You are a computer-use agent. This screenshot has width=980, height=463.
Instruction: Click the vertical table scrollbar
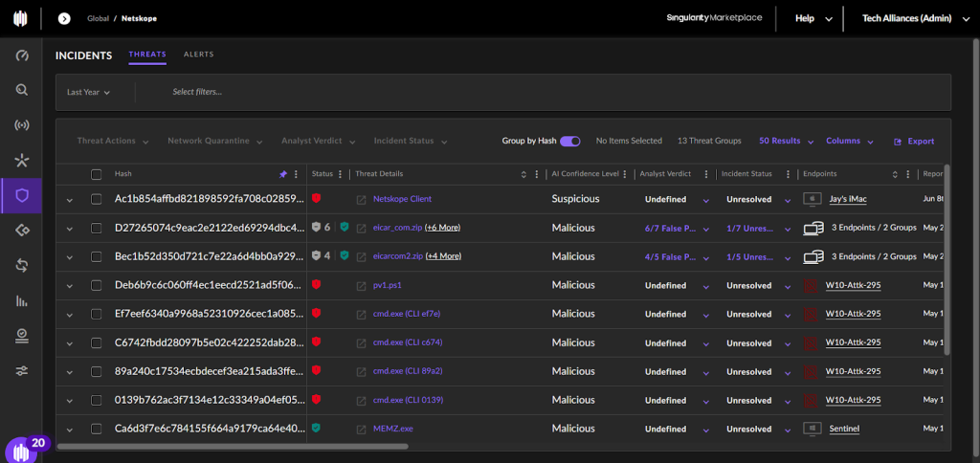tap(947, 259)
